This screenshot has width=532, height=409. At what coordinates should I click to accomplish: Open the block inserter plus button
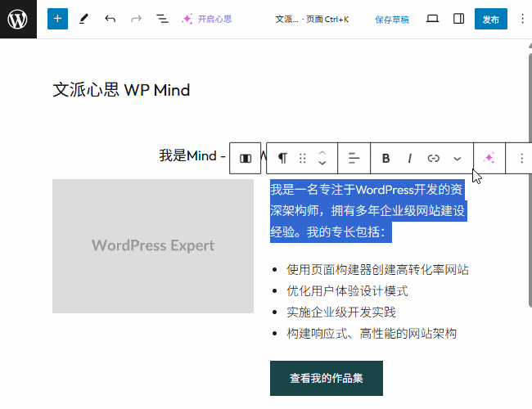coord(57,19)
